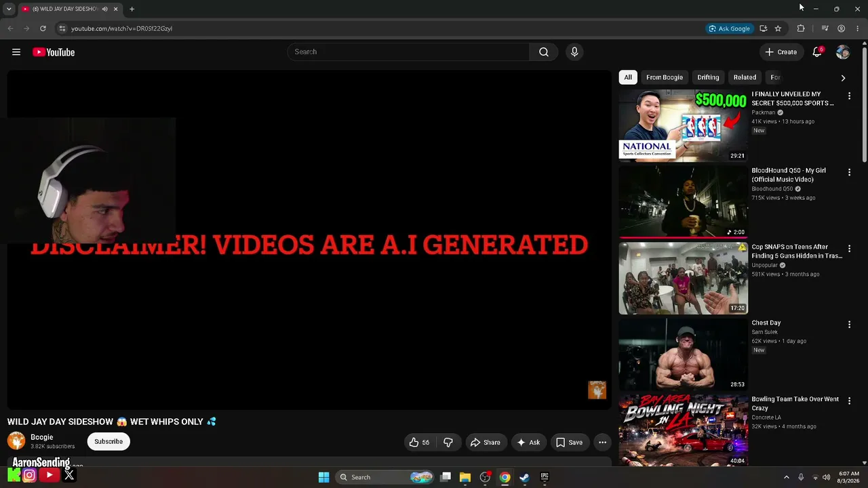Show next filter chips with arrow
Image resolution: width=868 pixels, height=488 pixels.
click(843, 78)
